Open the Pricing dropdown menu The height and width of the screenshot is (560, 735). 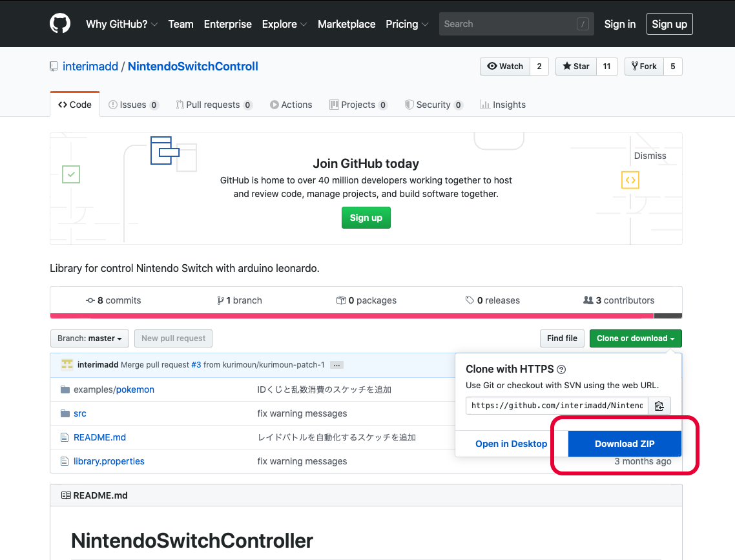click(406, 24)
